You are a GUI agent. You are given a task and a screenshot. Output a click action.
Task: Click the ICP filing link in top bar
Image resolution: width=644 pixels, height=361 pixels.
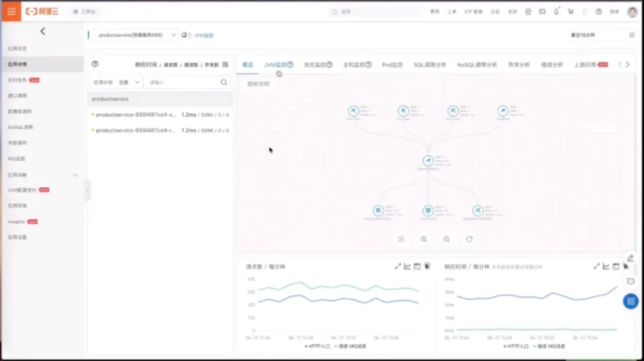point(473,11)
